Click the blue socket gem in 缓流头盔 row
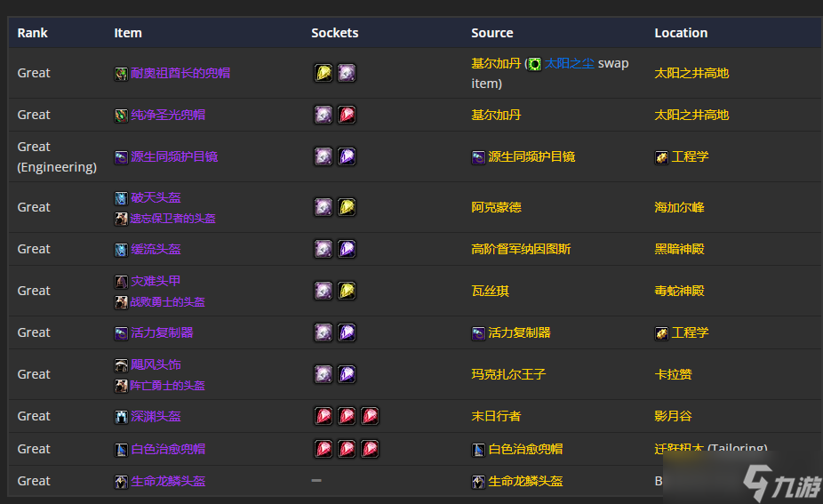Screen dimensions: 823x504 coord(347,249)
